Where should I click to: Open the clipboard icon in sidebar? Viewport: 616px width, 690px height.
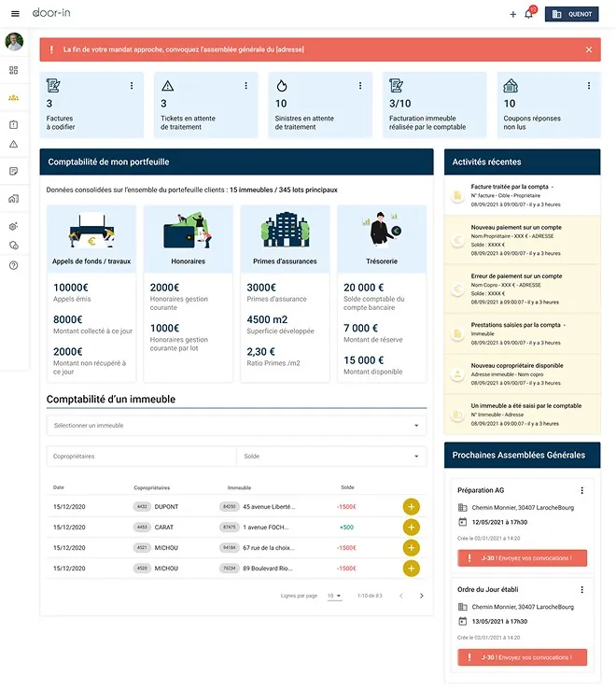[x=14, y=125]
